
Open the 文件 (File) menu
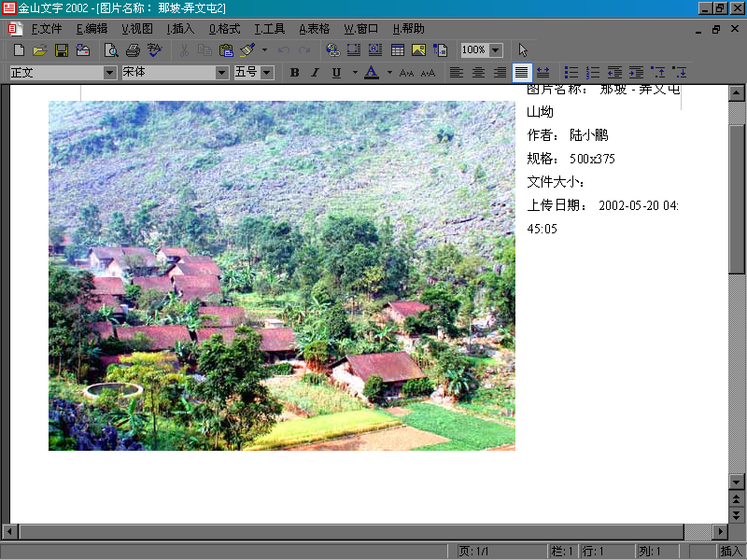click(47, 29)
